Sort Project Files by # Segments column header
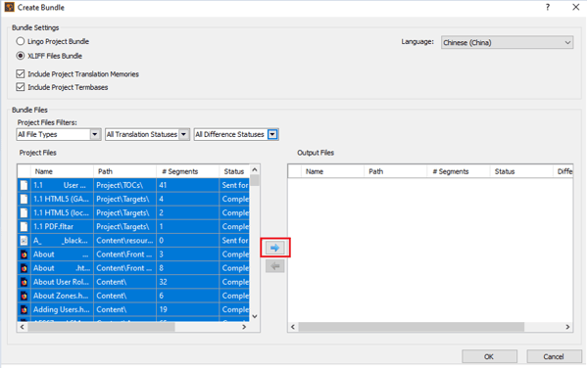 pos(187,171)
